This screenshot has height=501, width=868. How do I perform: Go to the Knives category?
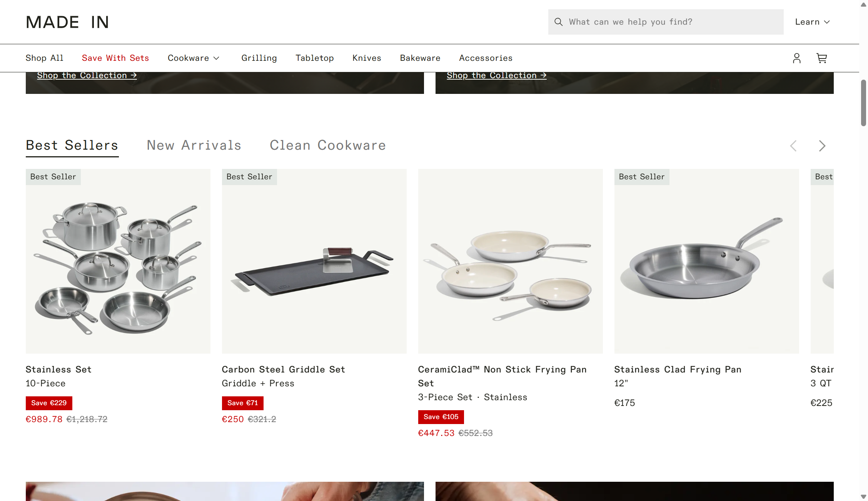tap(367, 58)
